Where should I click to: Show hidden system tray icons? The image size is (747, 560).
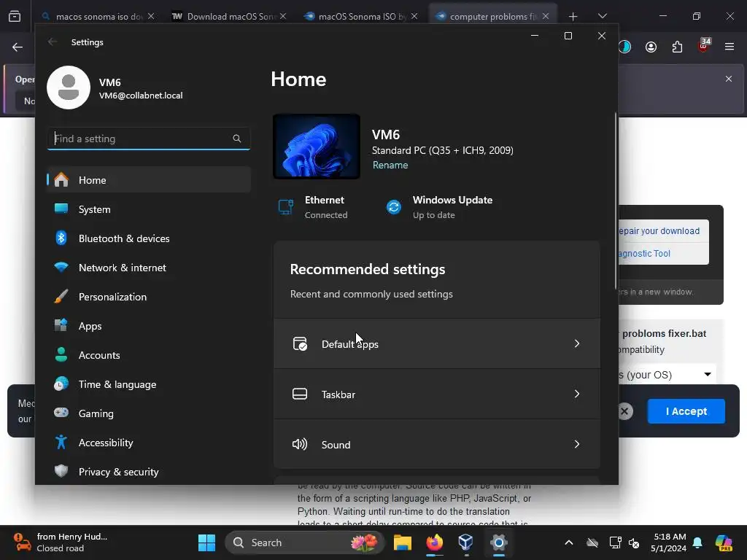(569, 542)
